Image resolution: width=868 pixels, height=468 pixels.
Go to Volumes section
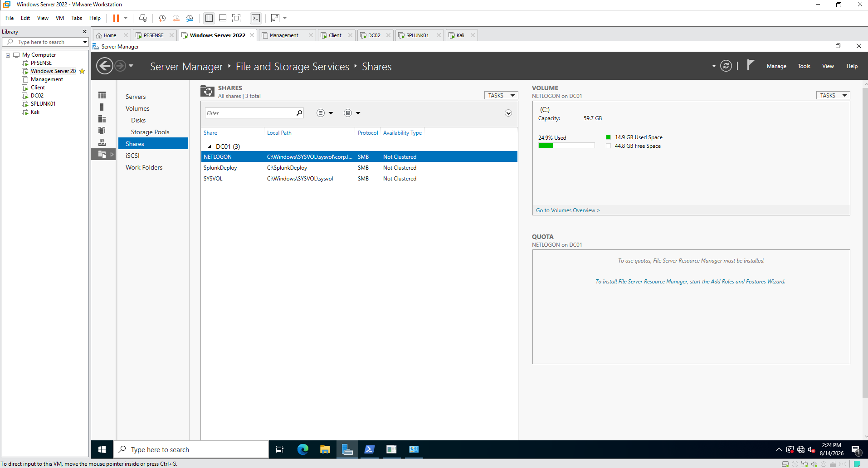(x=137, y=108)
